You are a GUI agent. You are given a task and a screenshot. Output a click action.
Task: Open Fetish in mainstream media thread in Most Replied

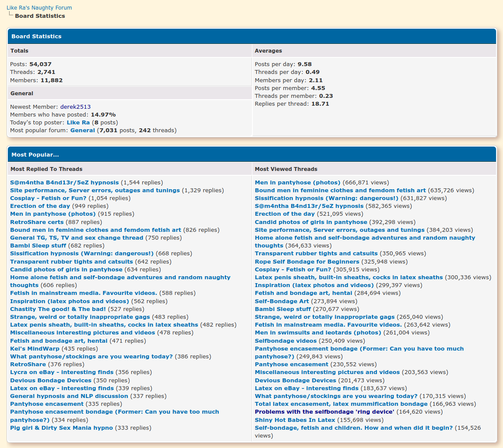coord(84,293)
